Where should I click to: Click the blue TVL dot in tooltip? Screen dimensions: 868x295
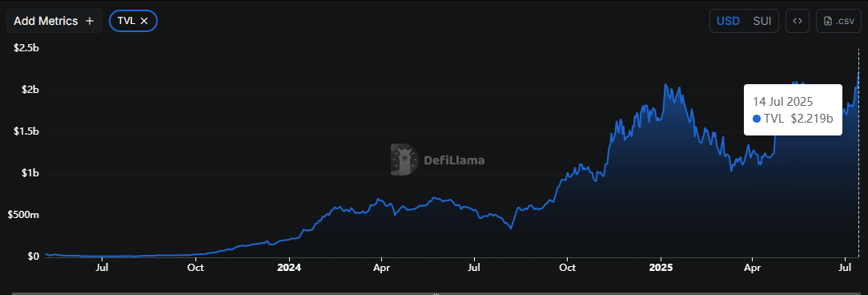(757, 118)
